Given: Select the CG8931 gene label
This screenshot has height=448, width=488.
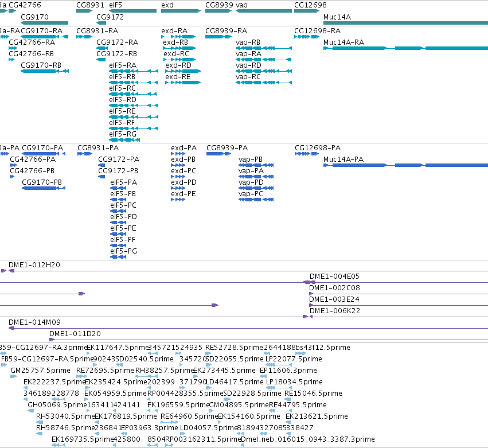Looking at the screenshot, I should tap(90, 5).
